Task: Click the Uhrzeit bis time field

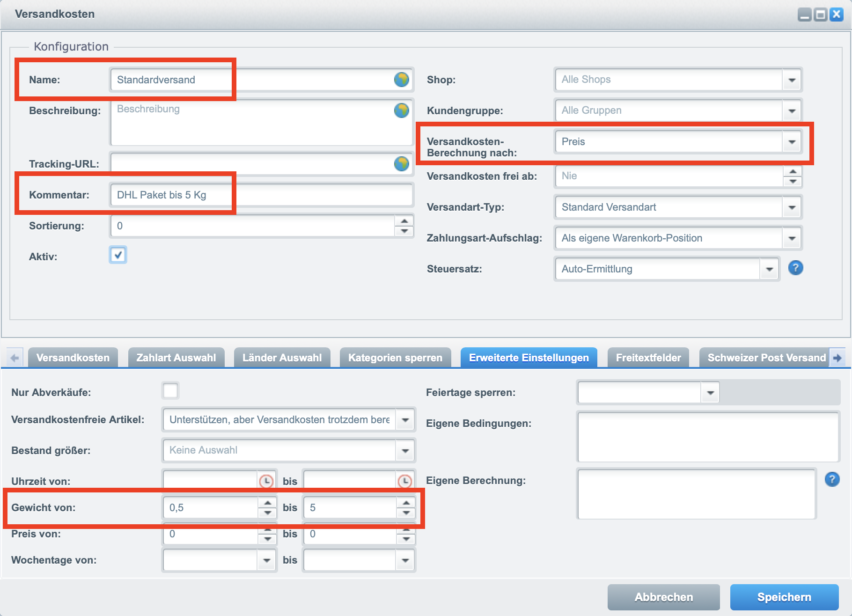Action: point(350,481)
